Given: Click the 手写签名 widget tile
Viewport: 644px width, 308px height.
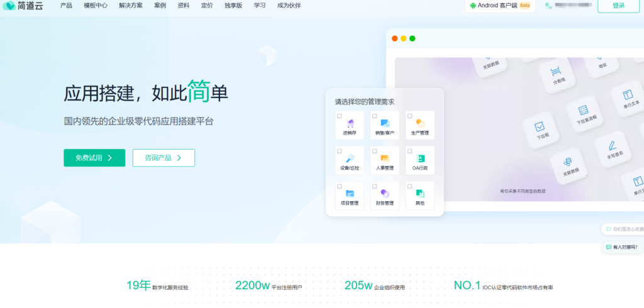Looking at the screenshot, I should click(x=613, y=149).
